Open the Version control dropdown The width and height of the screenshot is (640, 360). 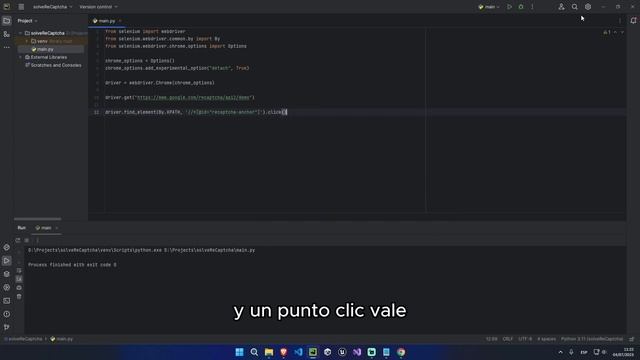(x=98, y=7)
